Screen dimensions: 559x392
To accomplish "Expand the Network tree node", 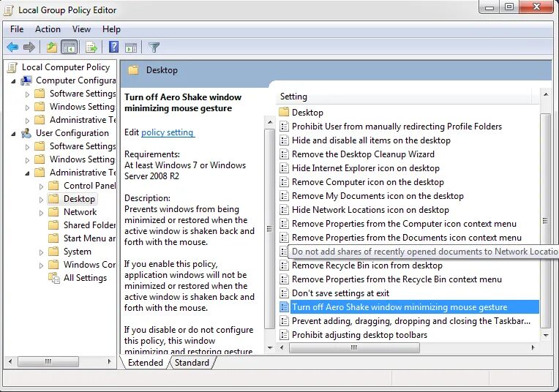I will 42,213.
